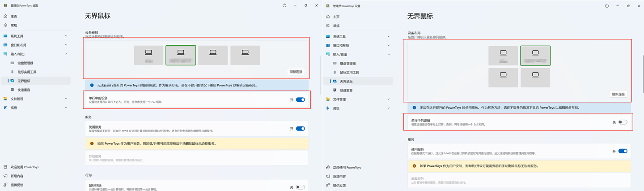Expand 文件管理 chevron in the right window
Viewport: 644px width, 191px height.
389,99
